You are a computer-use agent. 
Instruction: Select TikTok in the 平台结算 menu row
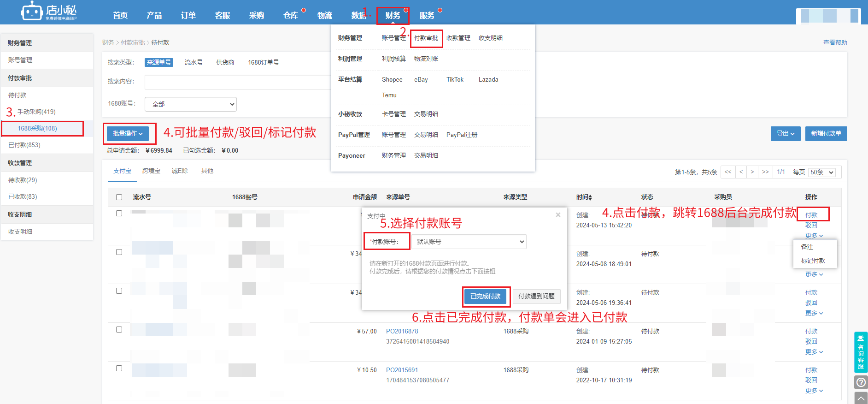[455, 79]
